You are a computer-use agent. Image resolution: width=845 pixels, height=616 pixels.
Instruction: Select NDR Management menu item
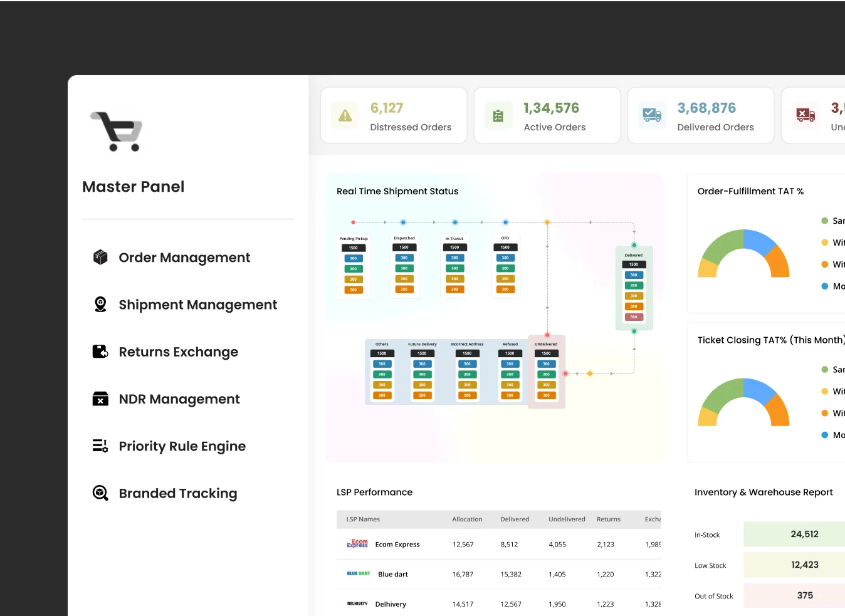179,399
